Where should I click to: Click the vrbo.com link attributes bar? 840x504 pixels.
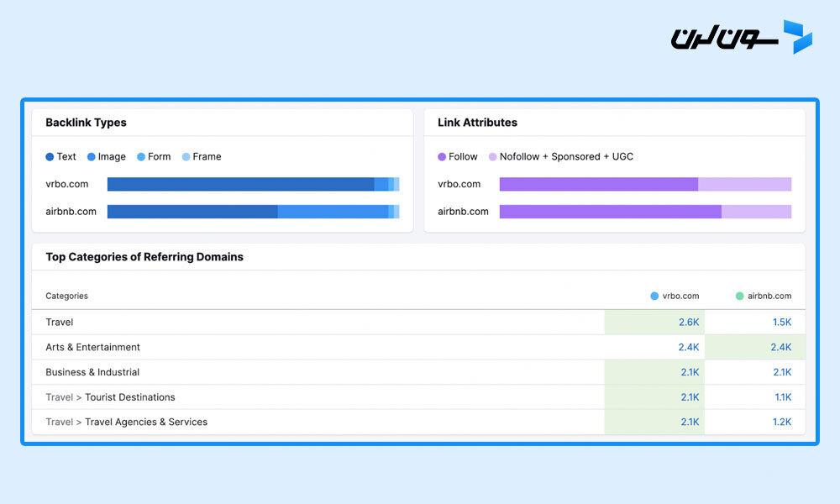[645, 184]
